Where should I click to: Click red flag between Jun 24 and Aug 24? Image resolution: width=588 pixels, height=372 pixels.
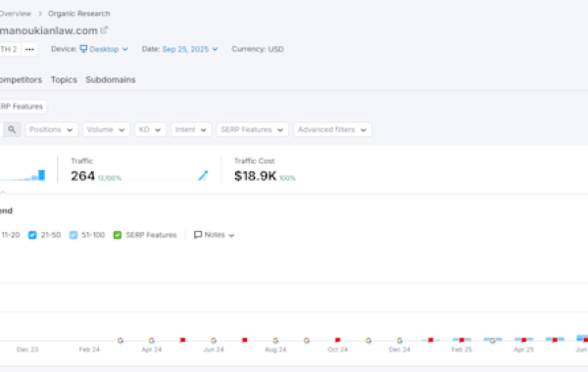coord(244,340)
